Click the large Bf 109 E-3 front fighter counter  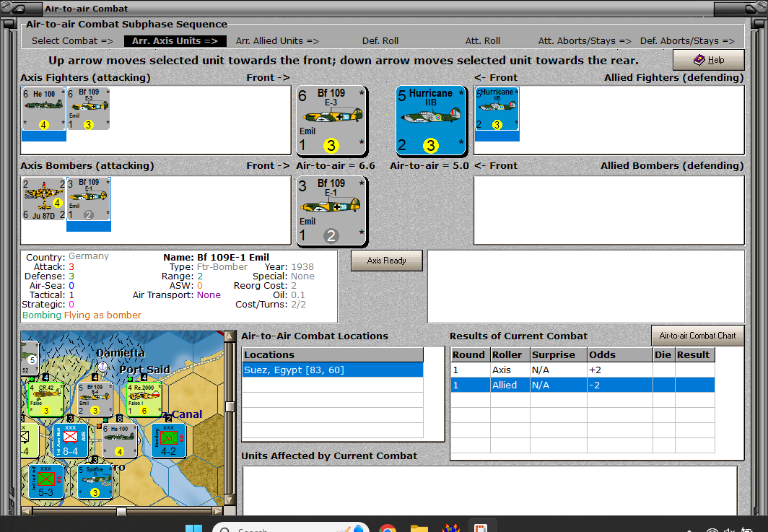[x=331, y=121]
